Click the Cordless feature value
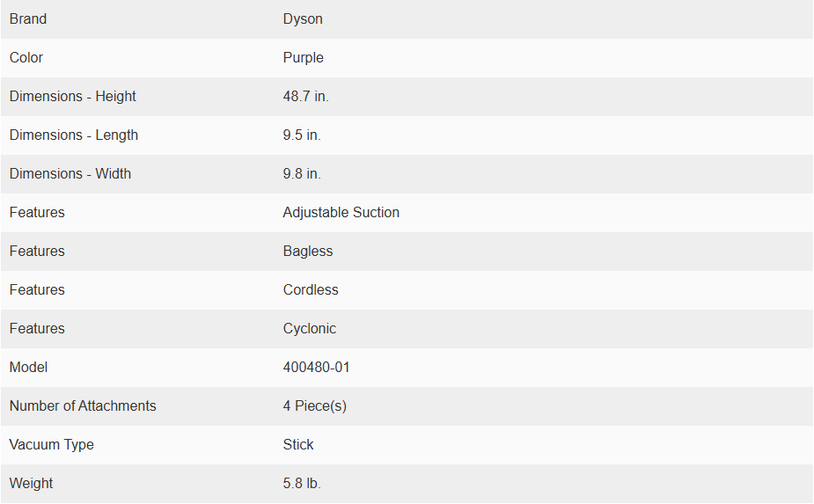 click(x=311, y=289)
